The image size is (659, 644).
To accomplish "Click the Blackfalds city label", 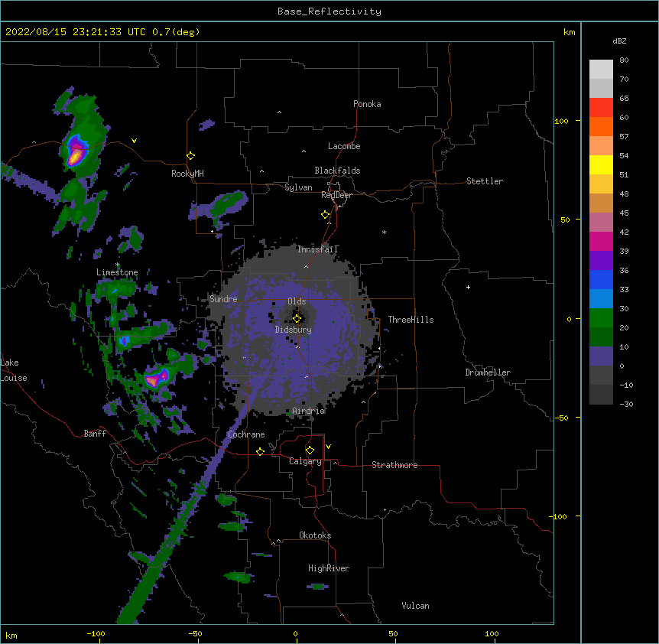I will [337, 171].
